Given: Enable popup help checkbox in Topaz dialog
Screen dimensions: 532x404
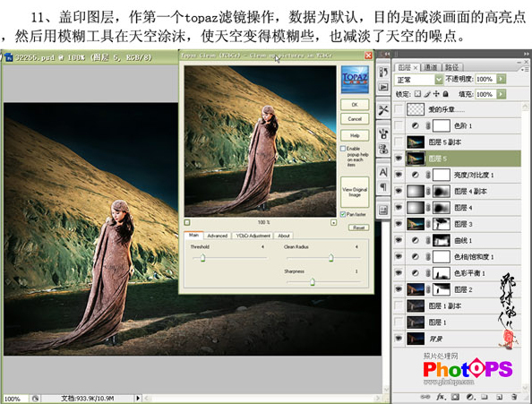Looking at the screenshot, I should (x=343, y=149).
